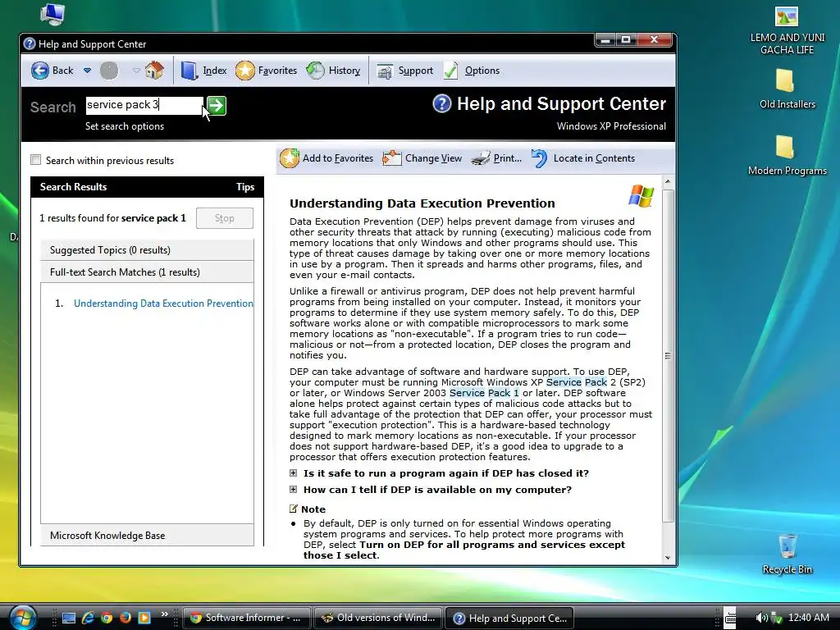Click the Change View label
The width and height of the screenshot is (840, 630).
[x=433, y=158]
